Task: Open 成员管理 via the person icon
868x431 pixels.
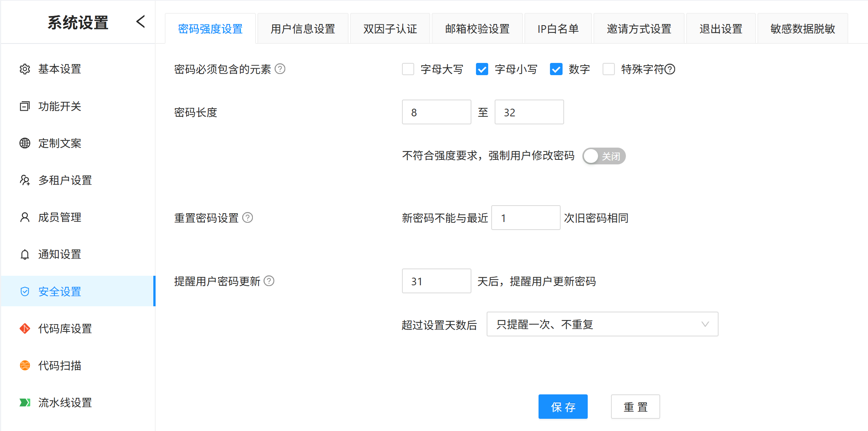Action: click(x=25, y=217)
